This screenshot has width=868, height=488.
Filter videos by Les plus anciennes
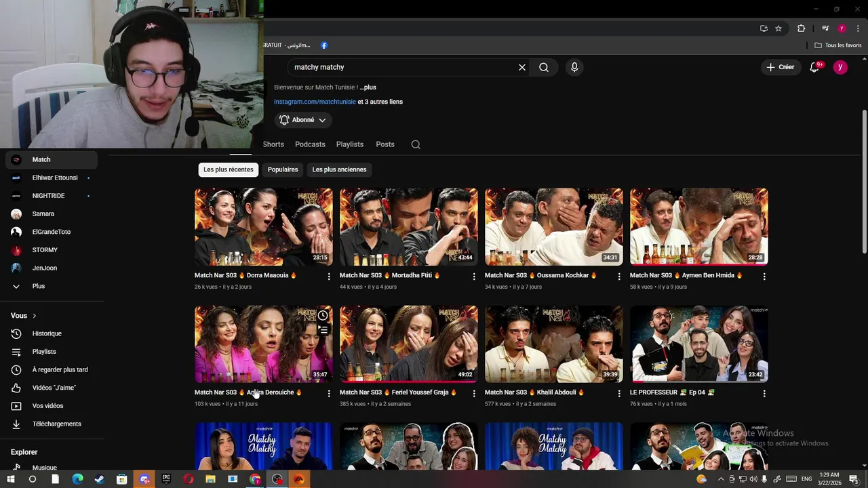pyautogui.click(x=339, y=169)
